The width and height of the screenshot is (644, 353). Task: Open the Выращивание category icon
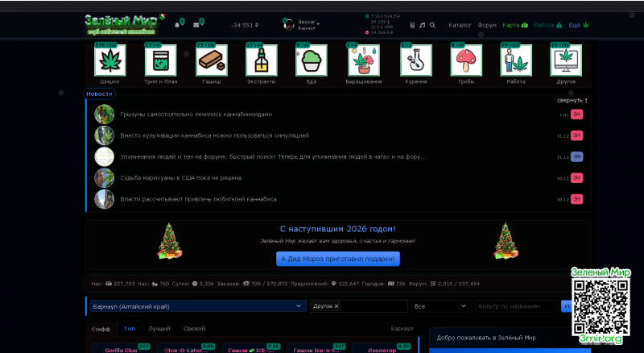click(x=365, y=60)
